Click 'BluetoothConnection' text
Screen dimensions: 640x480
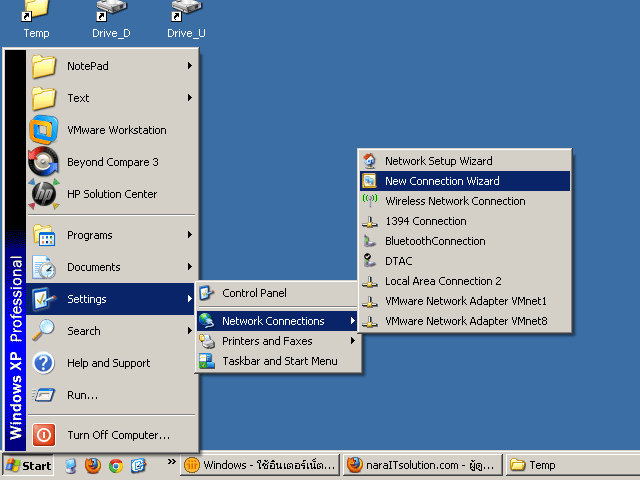click(435, 241)
